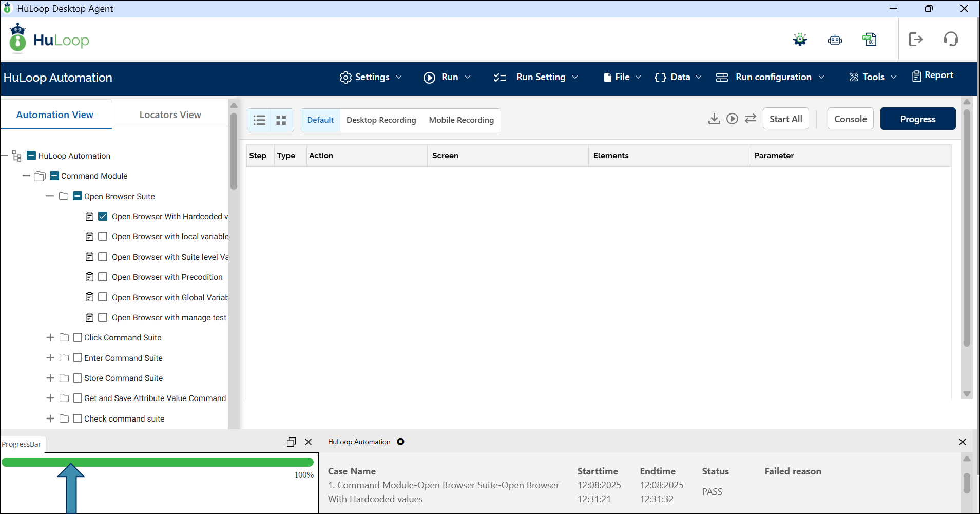Viewport: 980px width, 514px height.
Task: Switch to grid view icon
Action: tap(281, 120)
